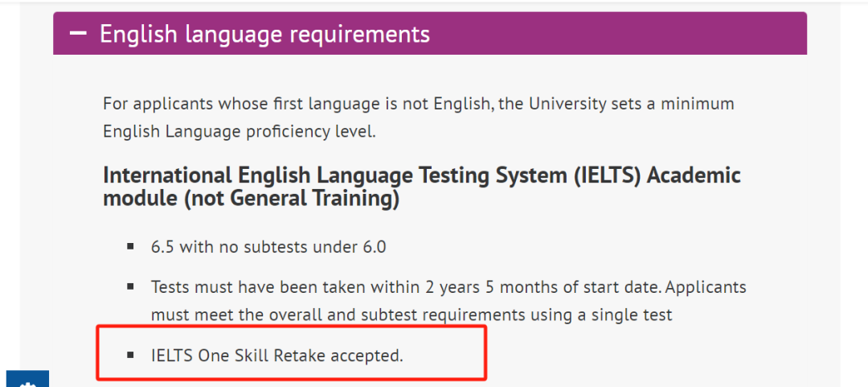Click the IELTS Academic module heading
Viewport: 868px width, 387px height.
(421, 175)
